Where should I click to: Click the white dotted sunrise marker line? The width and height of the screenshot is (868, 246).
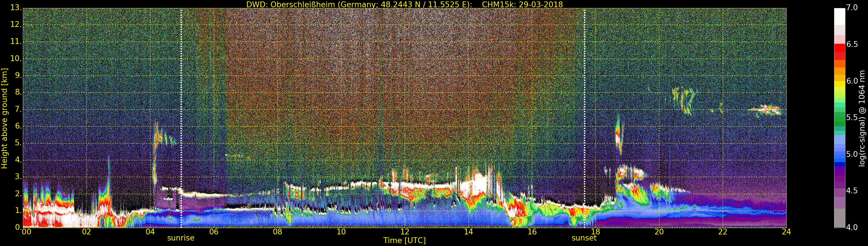point(181,118)
